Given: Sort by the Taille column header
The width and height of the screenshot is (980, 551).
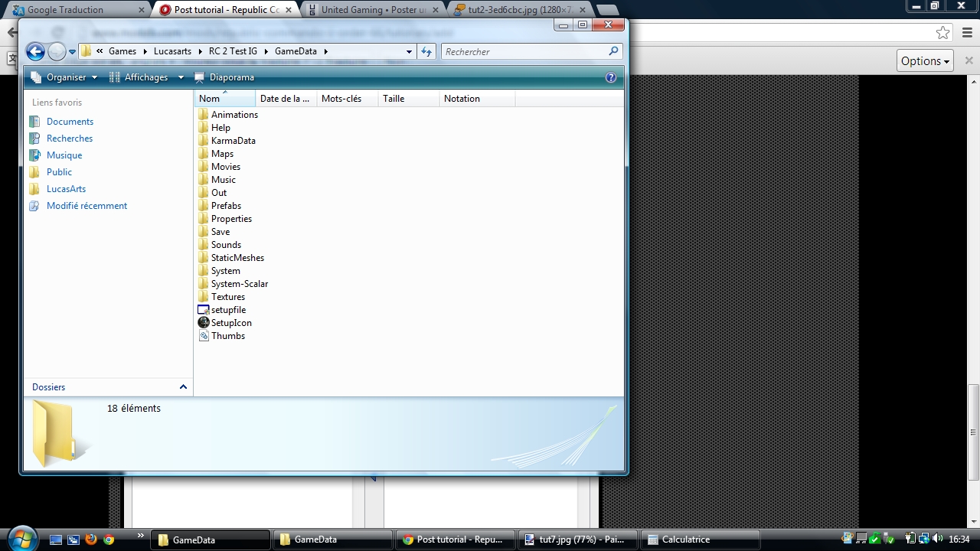Looking at the screenshot, I should [x=409, y=99].
